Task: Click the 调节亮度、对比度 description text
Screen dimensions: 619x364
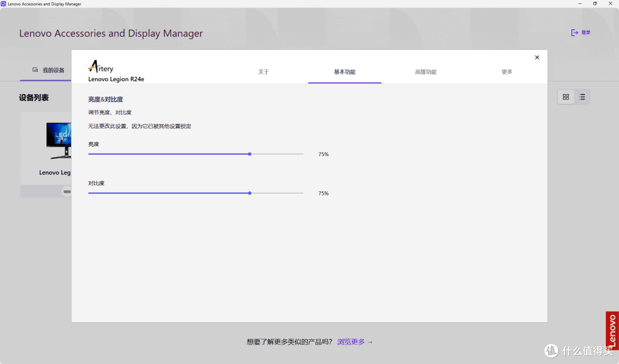Action: coord(109,112)
